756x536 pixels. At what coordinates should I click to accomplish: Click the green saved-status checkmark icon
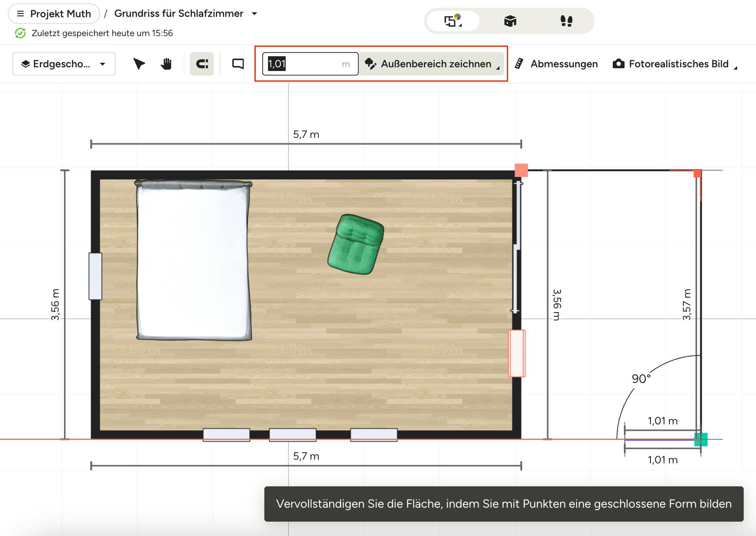point(20,33)
